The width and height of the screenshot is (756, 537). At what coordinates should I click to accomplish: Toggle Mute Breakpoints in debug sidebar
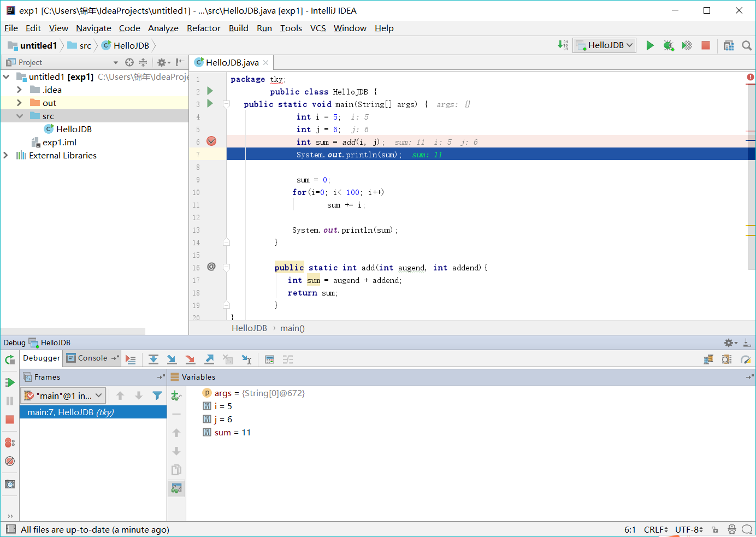tap(10, 461)
